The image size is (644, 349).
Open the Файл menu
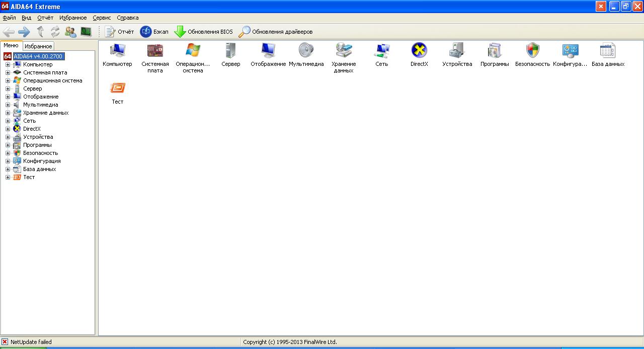pyautogui.click(x=9, y=18)
